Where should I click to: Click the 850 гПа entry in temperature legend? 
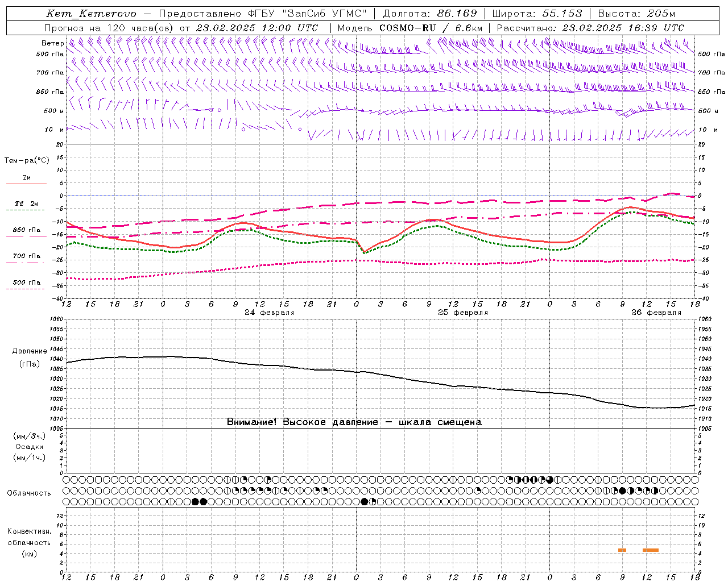(x=27, y=230)
